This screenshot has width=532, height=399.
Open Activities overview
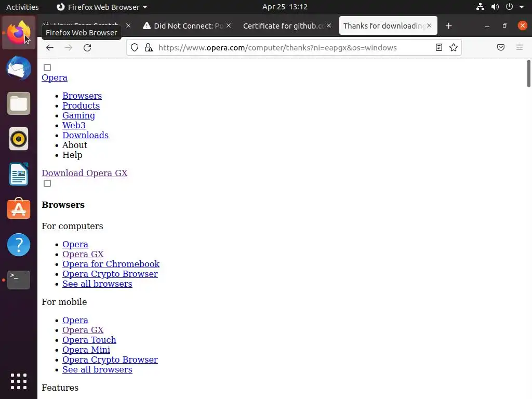click(x=22, y=7)
